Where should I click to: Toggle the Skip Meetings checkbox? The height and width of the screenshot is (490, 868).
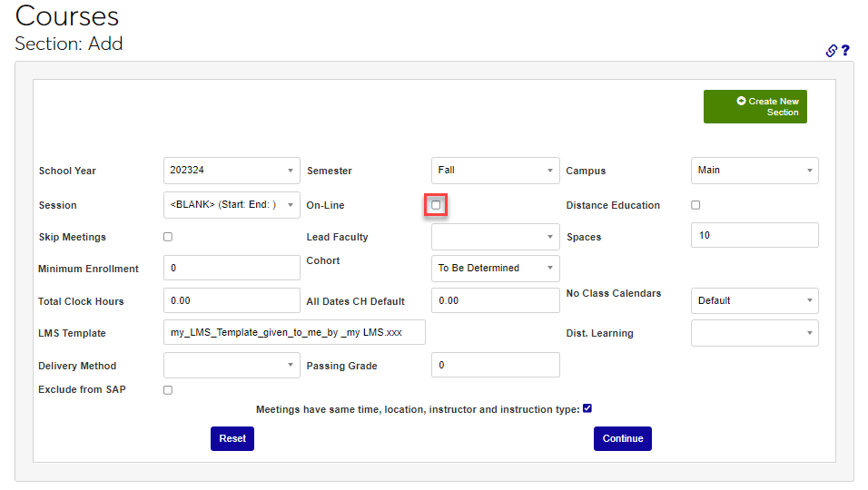click(168, 237)
